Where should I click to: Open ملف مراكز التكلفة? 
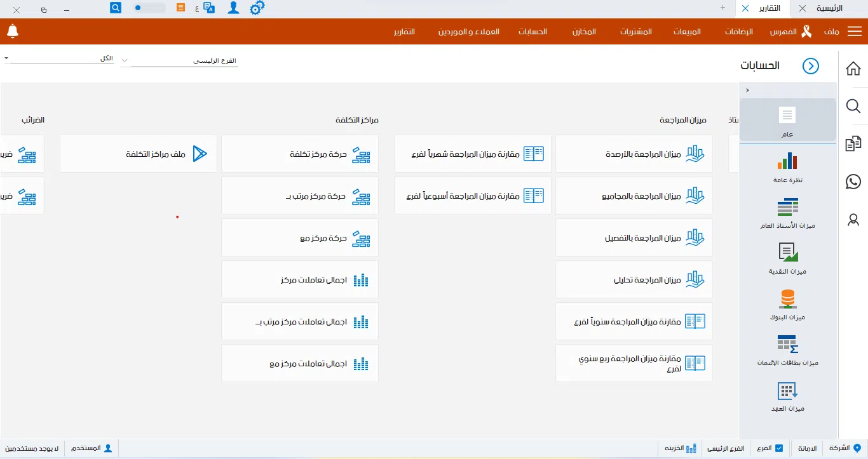click(x=139, y=154)
